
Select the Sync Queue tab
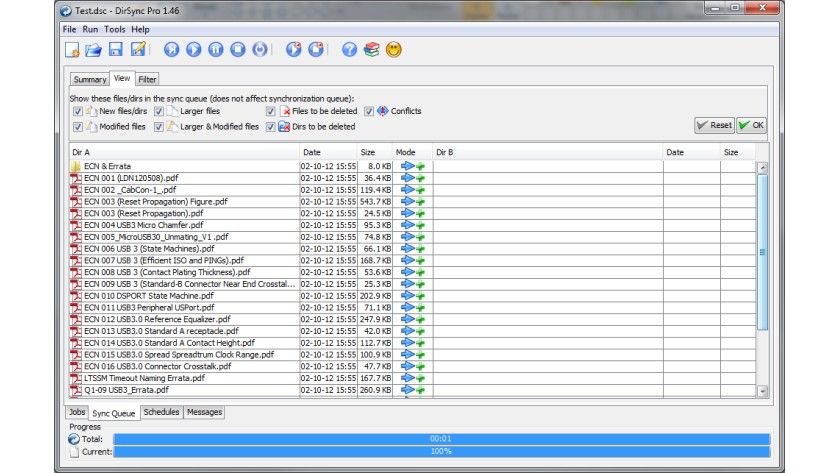[x=114, y=413]
